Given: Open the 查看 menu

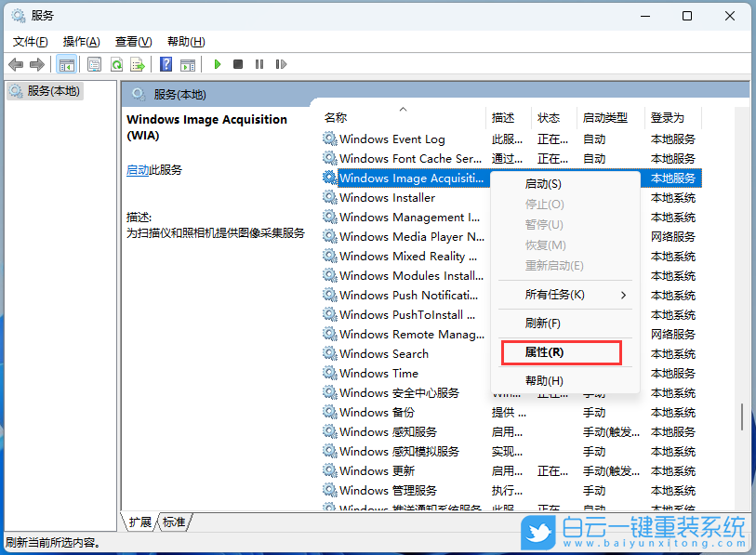Looking at the screenshot, I should (132, 41).
